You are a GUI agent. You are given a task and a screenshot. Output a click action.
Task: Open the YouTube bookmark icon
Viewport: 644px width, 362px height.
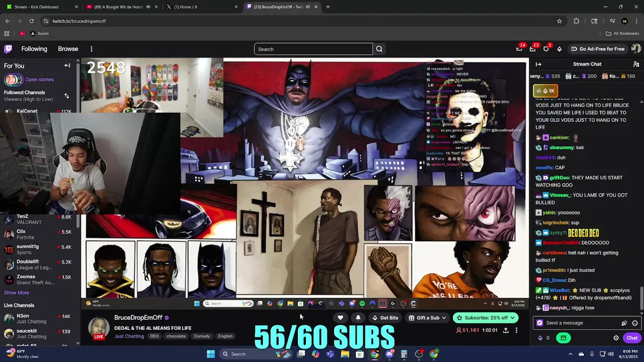(x=22, y=34)
